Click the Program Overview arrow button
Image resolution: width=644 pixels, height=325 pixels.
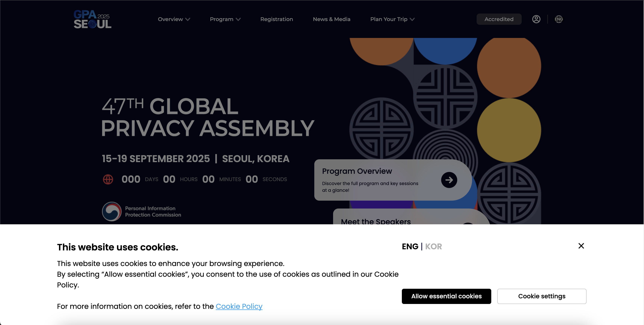pos(449,180)
